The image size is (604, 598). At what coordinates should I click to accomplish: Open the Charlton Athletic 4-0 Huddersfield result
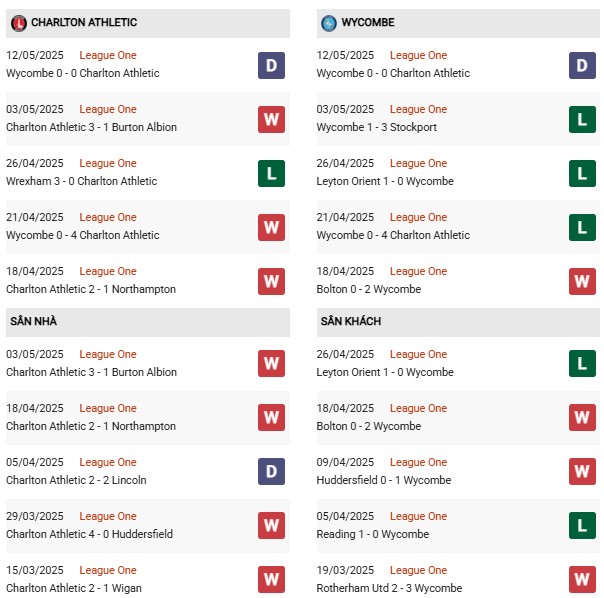89,534
